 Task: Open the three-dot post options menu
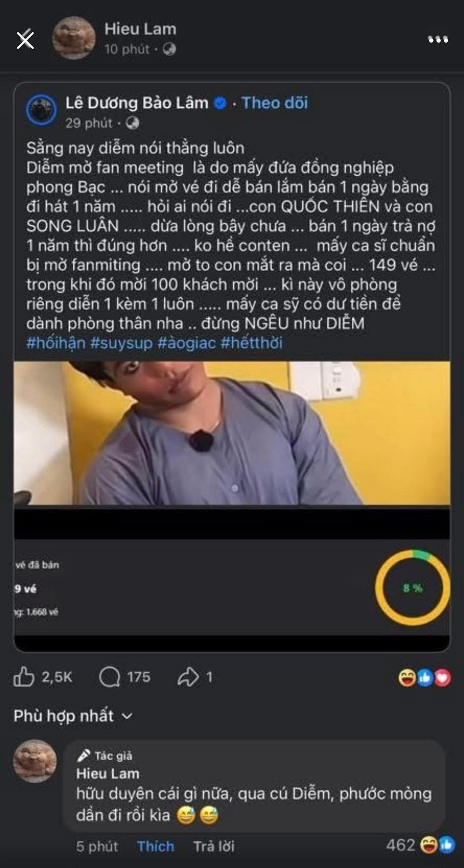coord(438,39)
